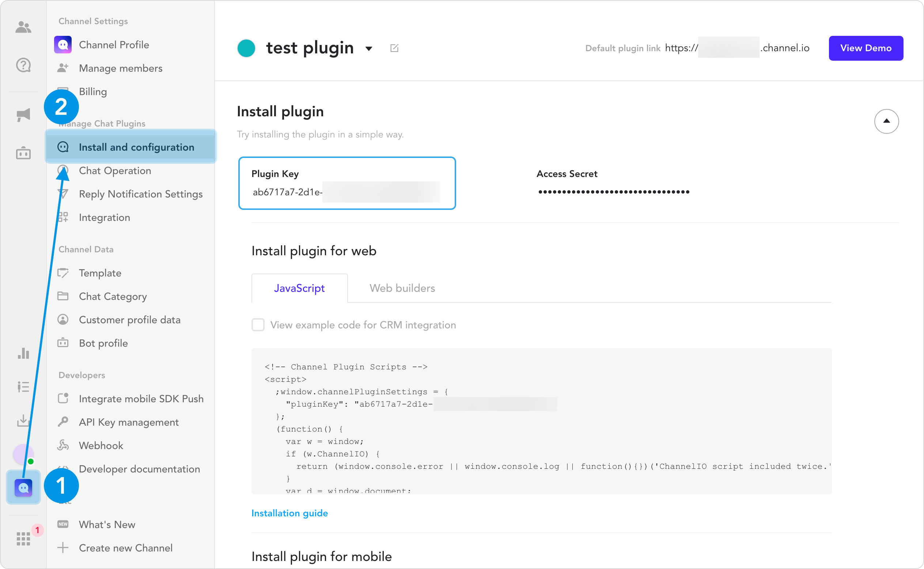Open the Webhook settings page
Viewport: 924px width, 569px height.
101,445
